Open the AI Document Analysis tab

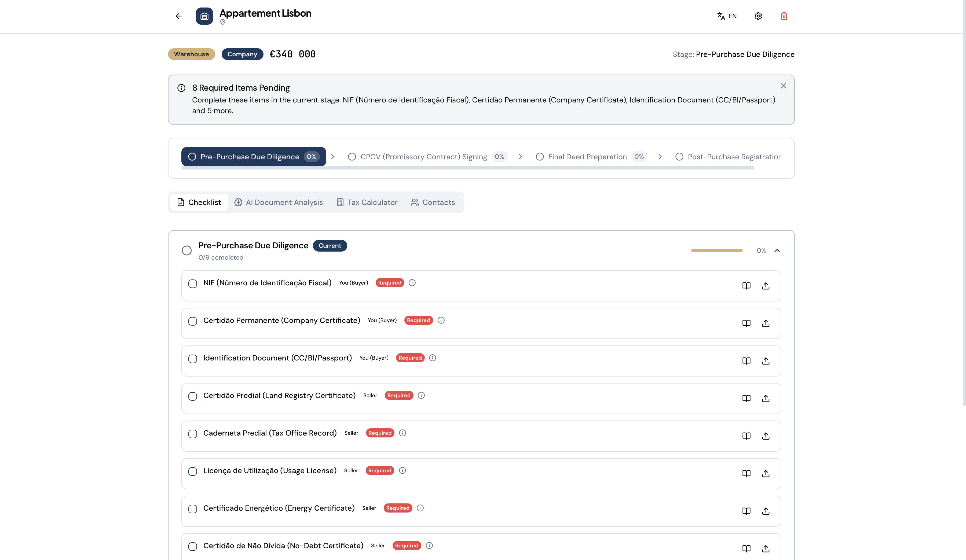[x=279, y=202]
